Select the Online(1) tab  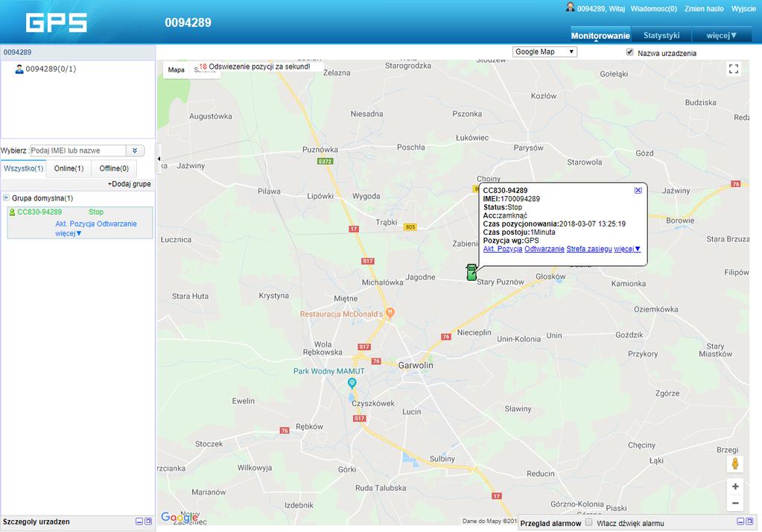click(x=69, y=168)
